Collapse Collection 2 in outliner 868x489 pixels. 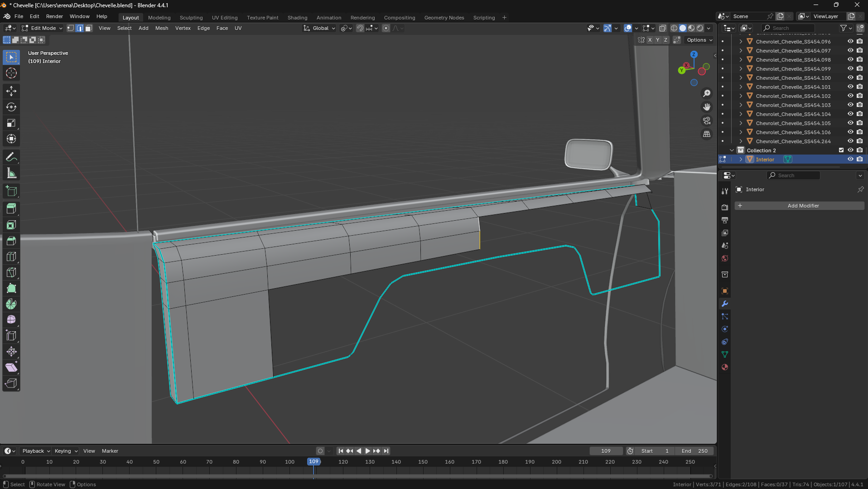click(x=732, y=150)
